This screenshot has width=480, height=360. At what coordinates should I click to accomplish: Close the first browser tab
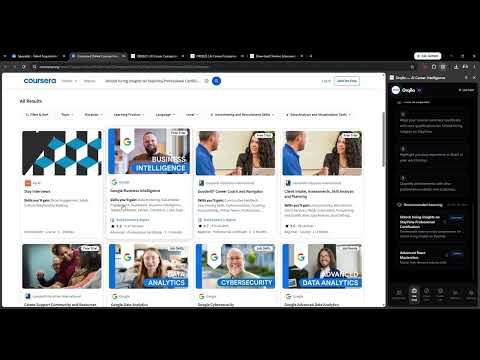click(64, 56)
